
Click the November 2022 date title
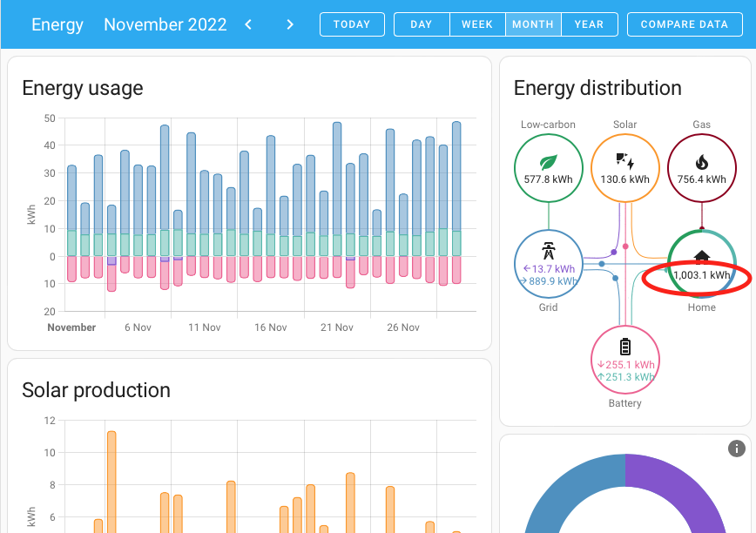click(165, 24)
